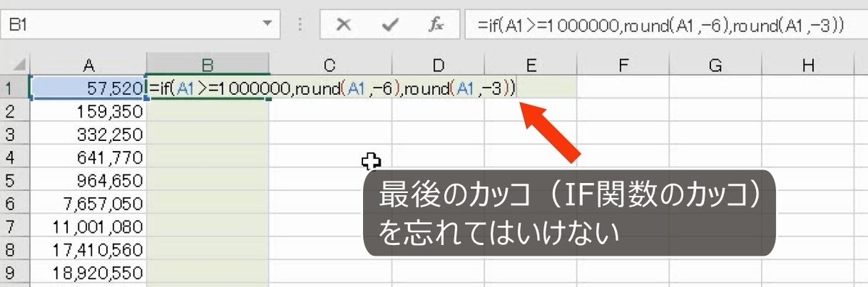Open Insert Function fx dialog
Viewport: 868px width, 287px height.
point(436,25)
